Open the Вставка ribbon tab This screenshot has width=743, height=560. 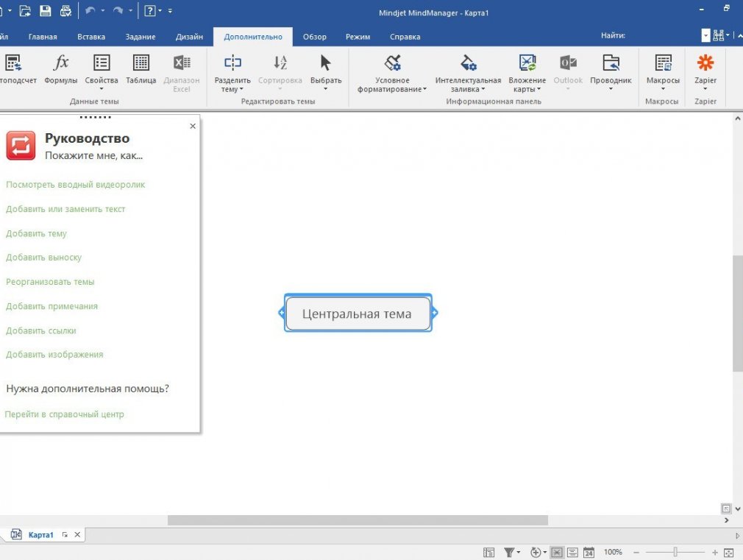[x=91, y=37]
